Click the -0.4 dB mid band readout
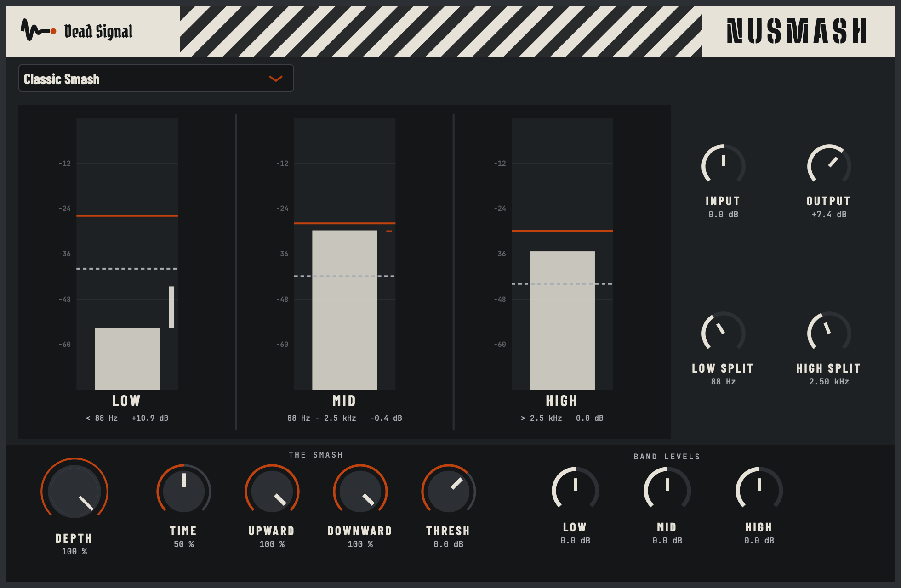901x588 pixels. coord(386,418)
